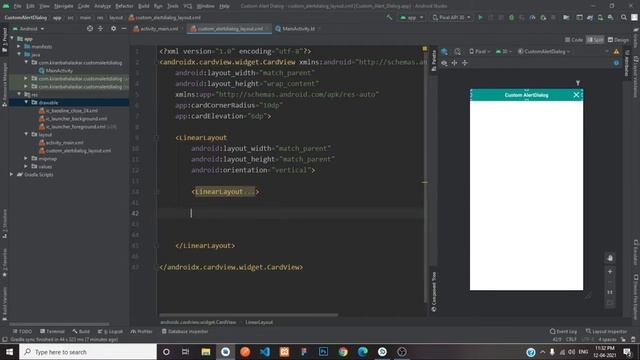This screenshot has width=640, height=360.
Task: Click LinearLayout in the editor breadcrumb
Action: pos(259,322)
